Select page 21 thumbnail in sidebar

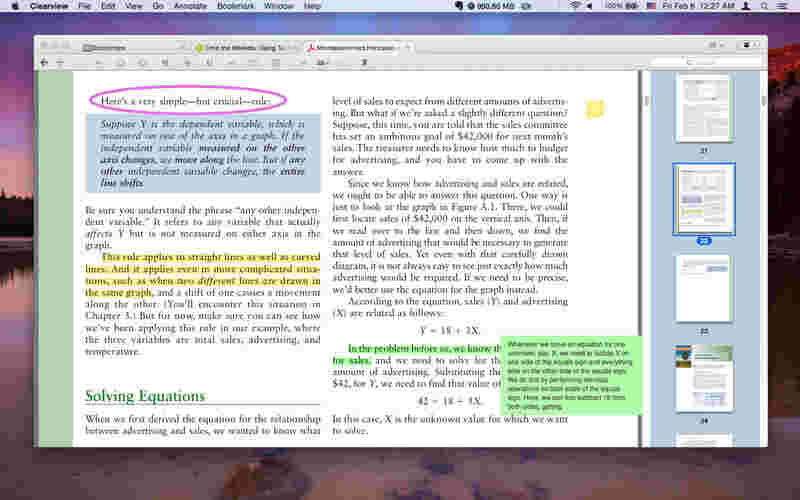(x=703, y=109)
